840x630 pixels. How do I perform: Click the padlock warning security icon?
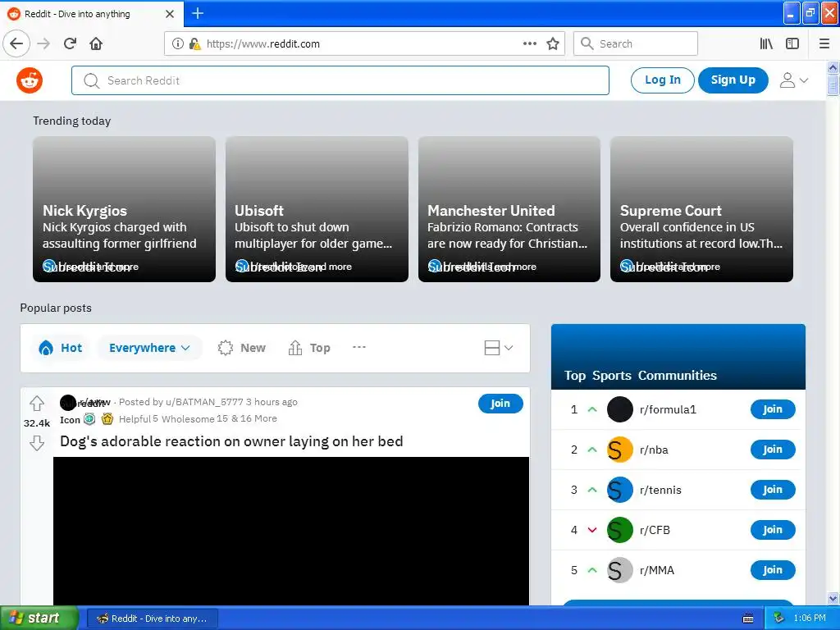pos(194,43)
